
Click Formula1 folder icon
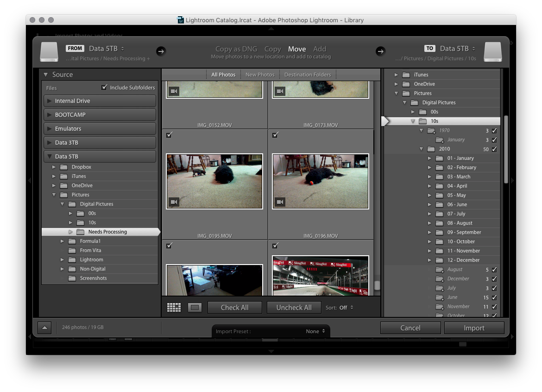[72, 241]
